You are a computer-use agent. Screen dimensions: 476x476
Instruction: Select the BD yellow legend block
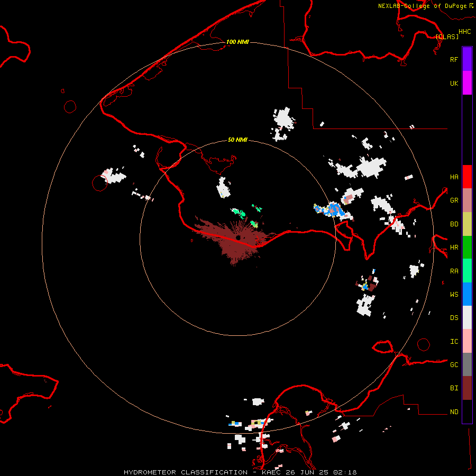[x=467, y=224]
